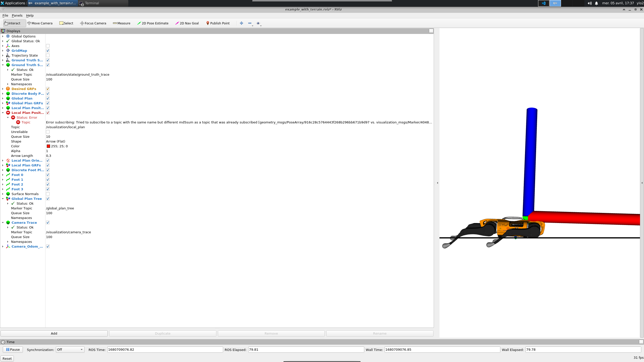Expand the Global Options tree item
The width and height of the screenshot is (644, 362).
click(x=3, y=36)
